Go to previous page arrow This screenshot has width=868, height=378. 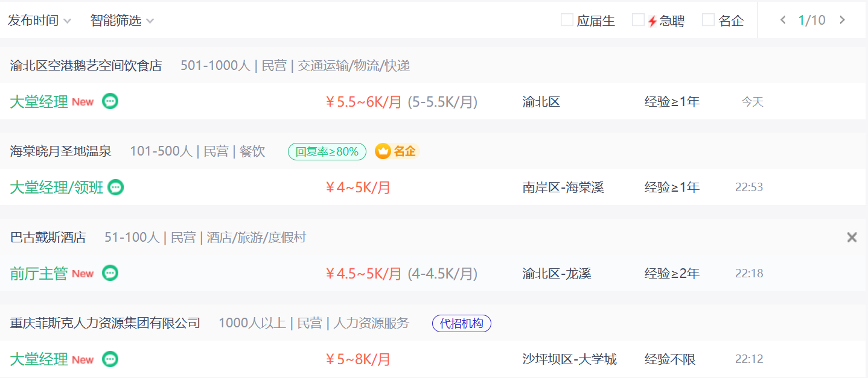pos(783,20)
